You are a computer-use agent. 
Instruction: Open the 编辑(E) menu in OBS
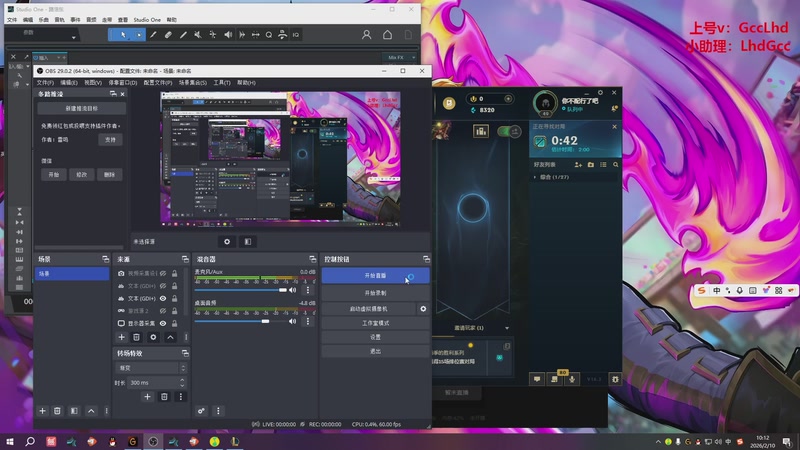tap(69, 83)
